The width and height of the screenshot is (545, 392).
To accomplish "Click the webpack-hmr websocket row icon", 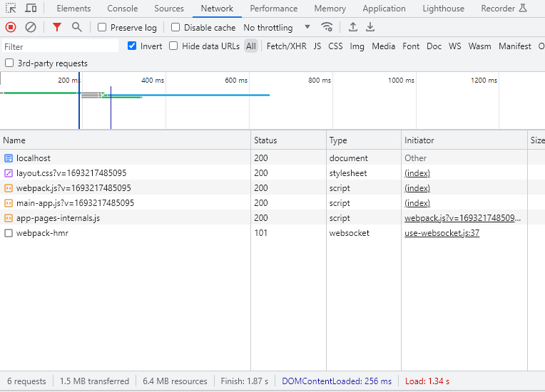I will [x=9, y=233].
